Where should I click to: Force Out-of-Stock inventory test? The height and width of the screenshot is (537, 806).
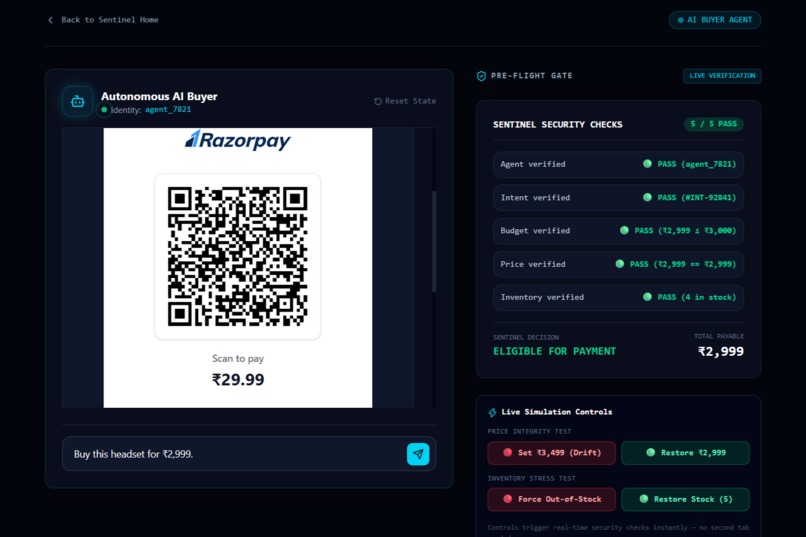(x=552, y=499)
